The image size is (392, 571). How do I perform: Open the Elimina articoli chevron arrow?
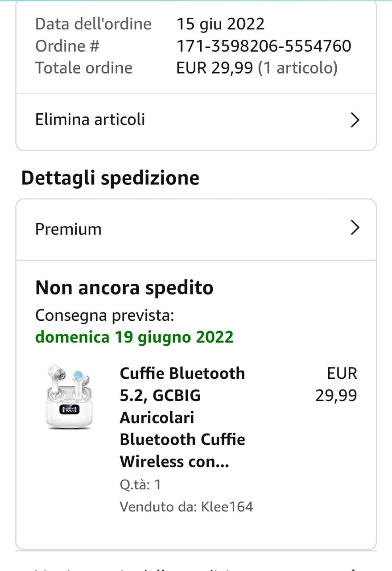click(355, 120)
